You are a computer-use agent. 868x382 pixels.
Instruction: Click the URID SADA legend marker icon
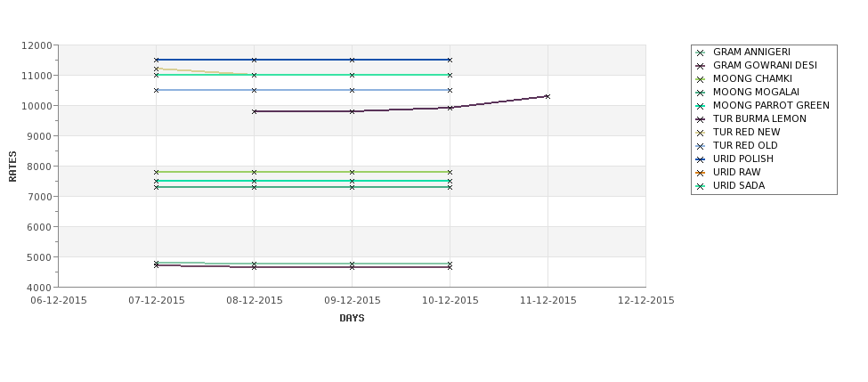[701, 186]
